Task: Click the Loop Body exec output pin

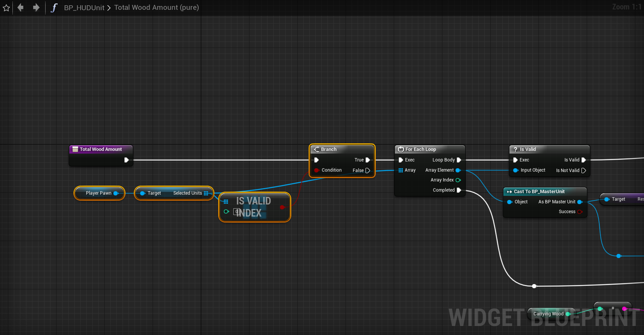Action: coord(459,160)
